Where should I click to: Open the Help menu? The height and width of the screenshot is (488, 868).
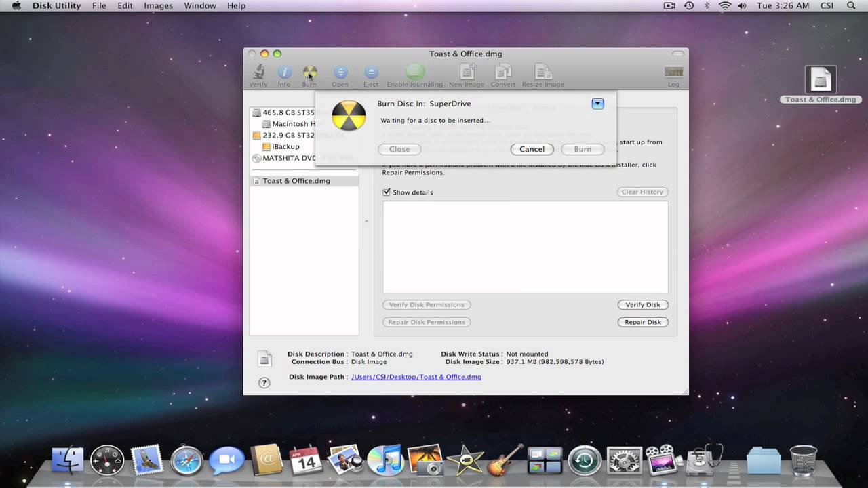coord(237,5)
